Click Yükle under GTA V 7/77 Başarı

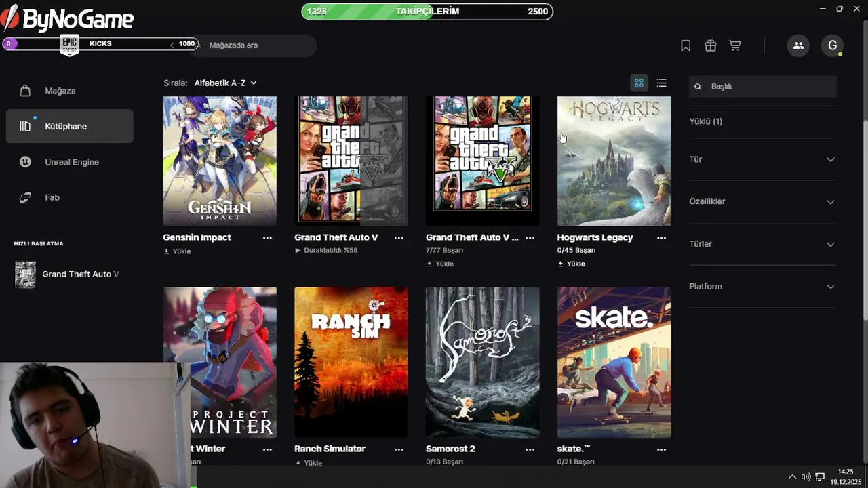tap(439, 264)
